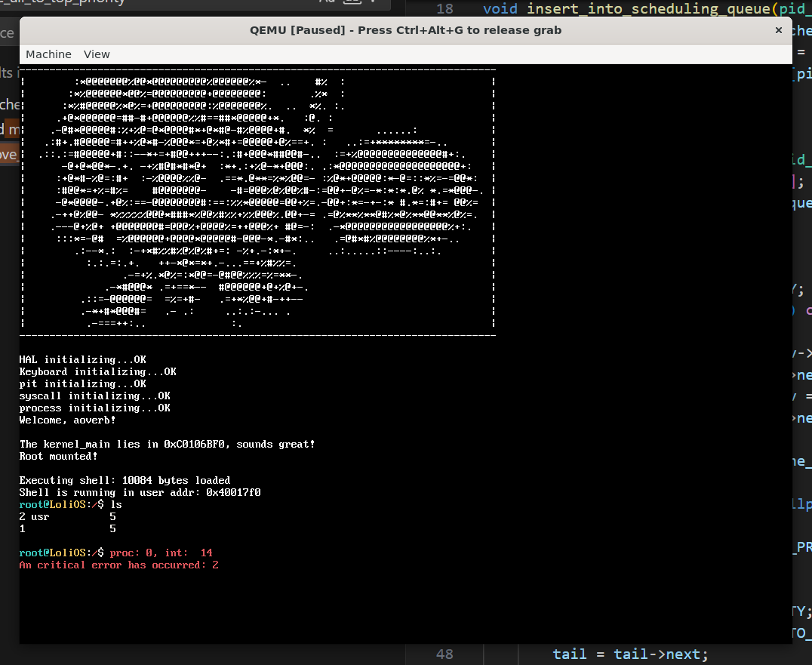Close the QEMU window

click(778, 30)
